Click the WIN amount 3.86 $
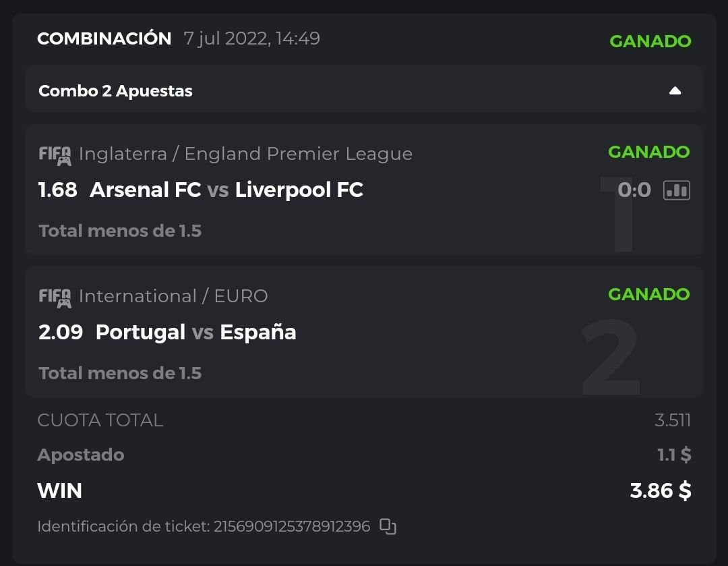728x566 pixels. click(660, 490)
